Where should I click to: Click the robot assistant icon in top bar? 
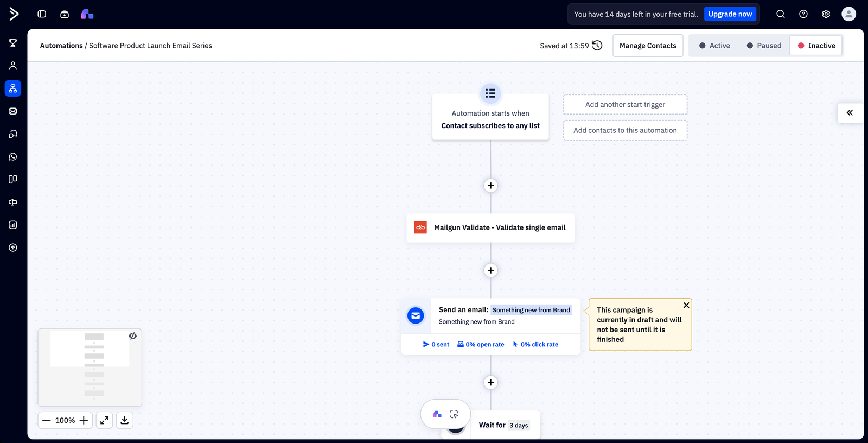[65, 14]
